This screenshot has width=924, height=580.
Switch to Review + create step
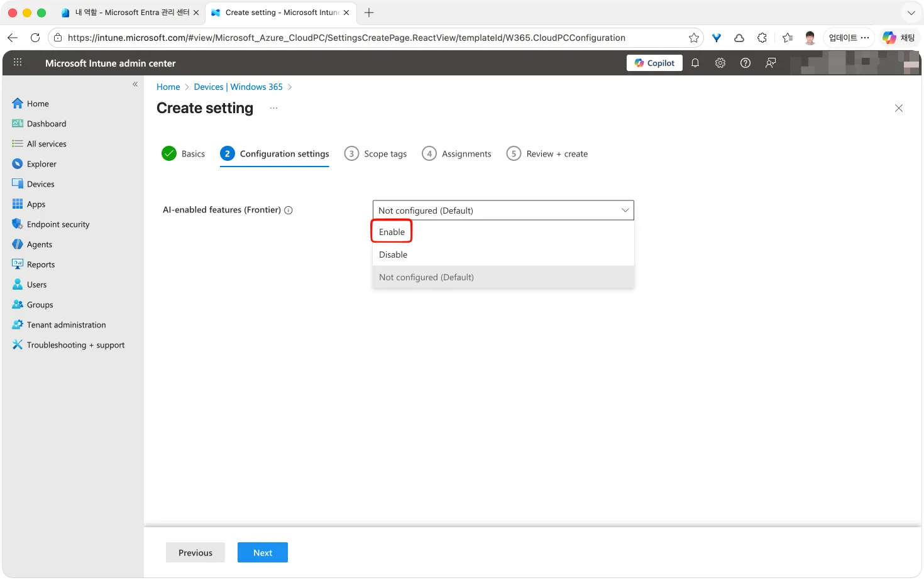547,154
